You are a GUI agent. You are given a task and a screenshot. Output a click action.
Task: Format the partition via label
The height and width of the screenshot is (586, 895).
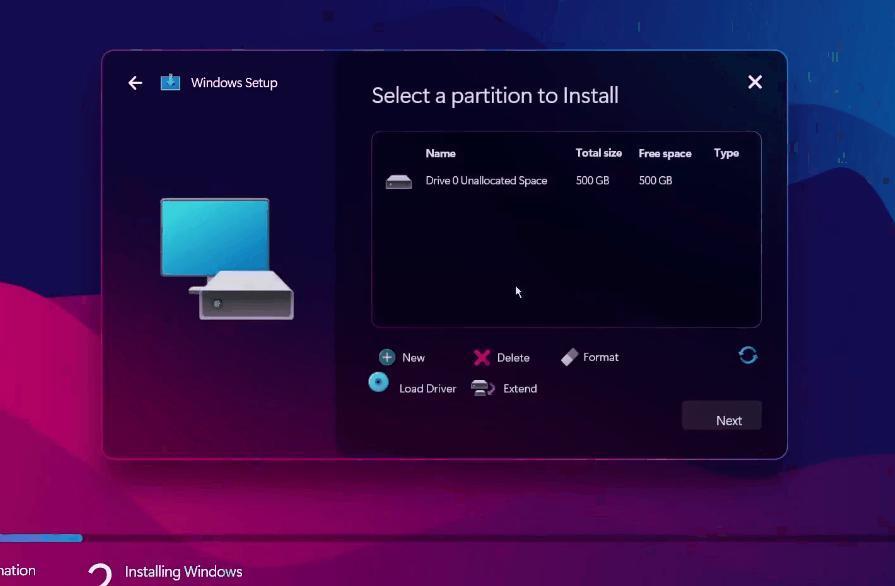(x=601, y=357)
